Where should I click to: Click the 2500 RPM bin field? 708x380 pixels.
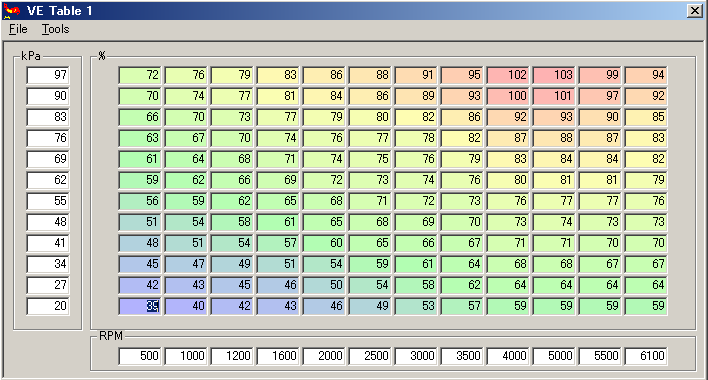pyautogui.click(x=370, y=356)
